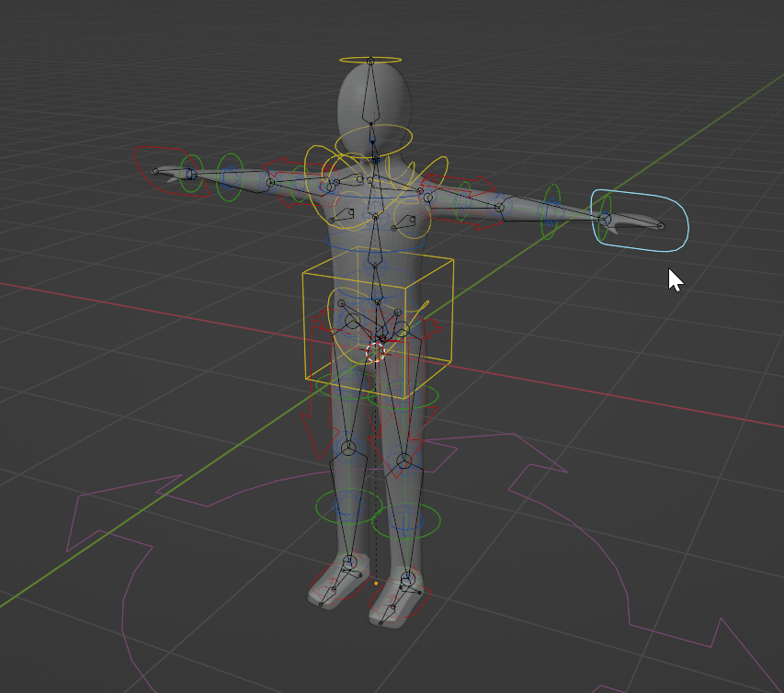The height and width of the screenshot is (693, 784).
Task: Click knee joint circle on viewer's right leg
Action: (x=404, y=460)
